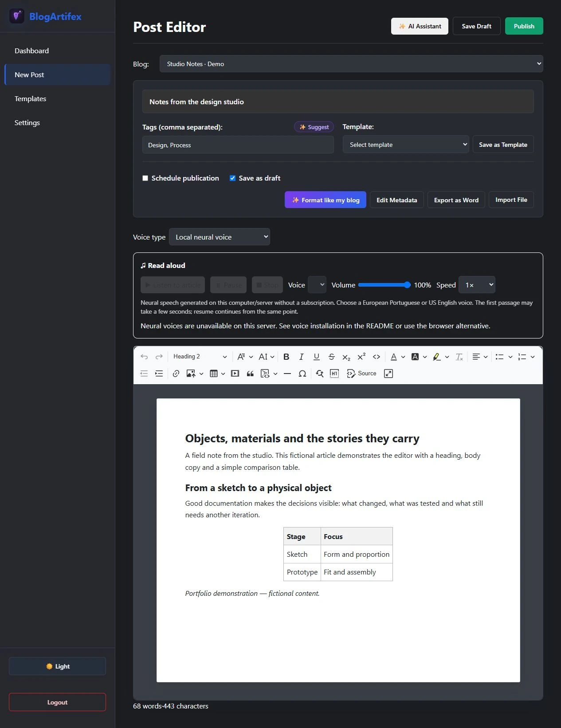561x728 pixels.
Task: Click the Insert Table icon
Action: point(214,374)
